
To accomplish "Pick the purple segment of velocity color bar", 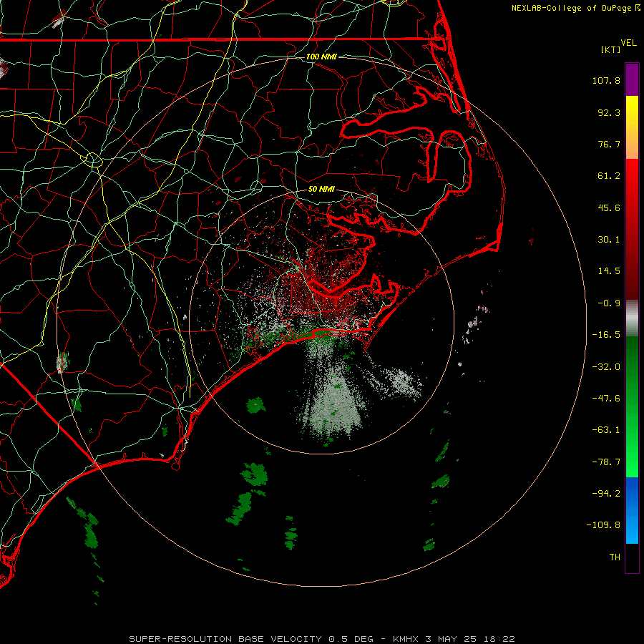I will pyautogui.click(x=632, y=79).
